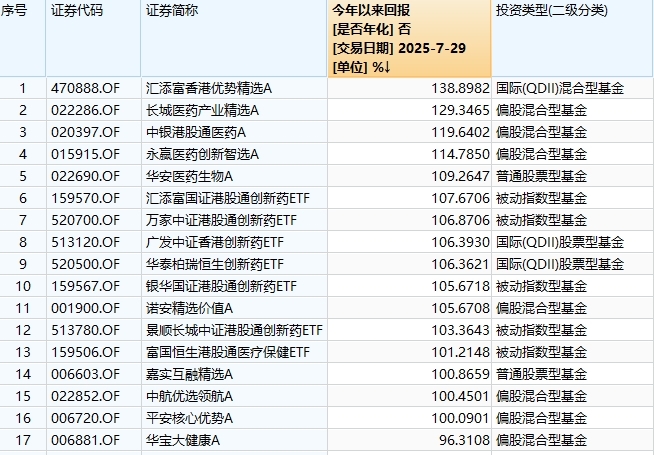
Task: Select return value 100.4501
Action: [x=460, y=396]
